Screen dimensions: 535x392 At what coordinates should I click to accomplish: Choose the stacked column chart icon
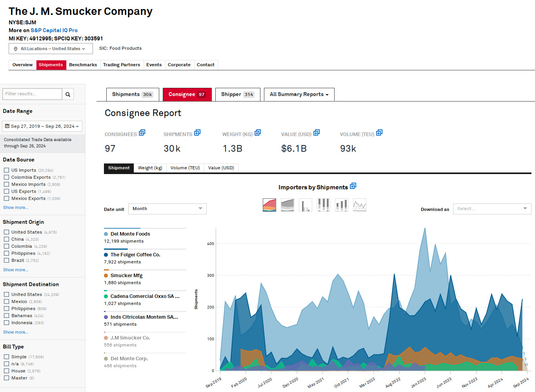[x=324, y=205]
